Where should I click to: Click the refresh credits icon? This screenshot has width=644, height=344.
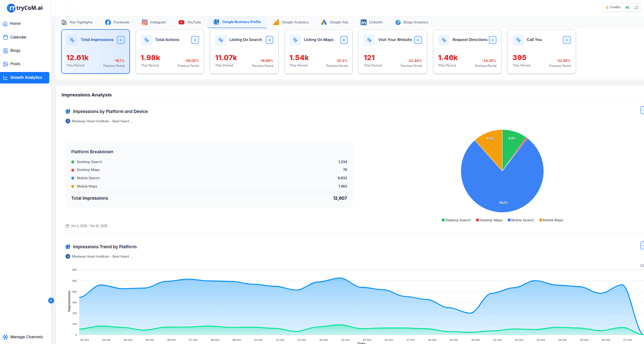click(x=636, y=8)
